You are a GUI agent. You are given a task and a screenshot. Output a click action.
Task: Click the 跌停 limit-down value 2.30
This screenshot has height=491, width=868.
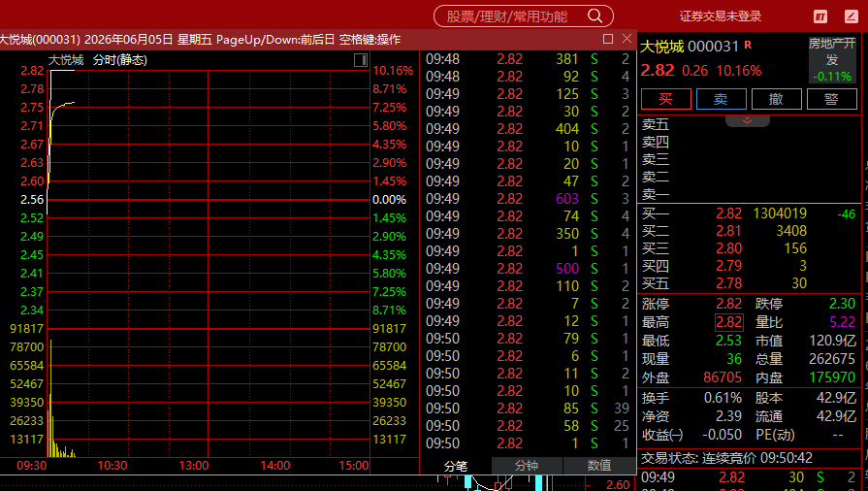tap(842, 304)
